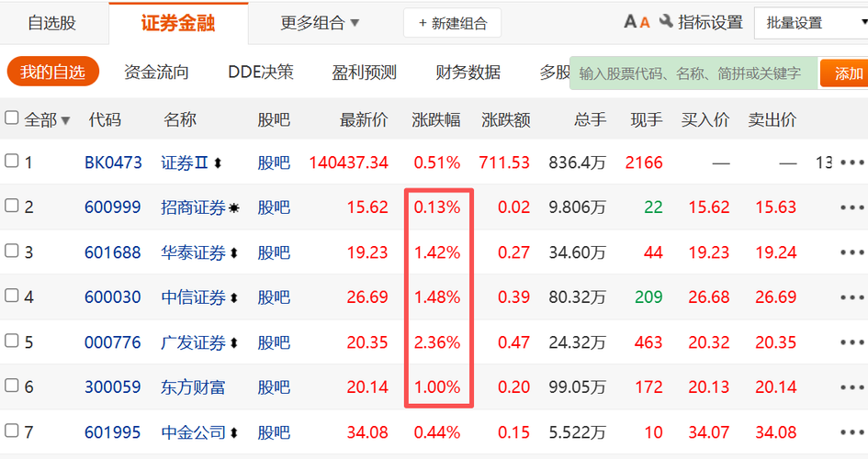Sort by 涨跌幅 column header

click(436, 119)
